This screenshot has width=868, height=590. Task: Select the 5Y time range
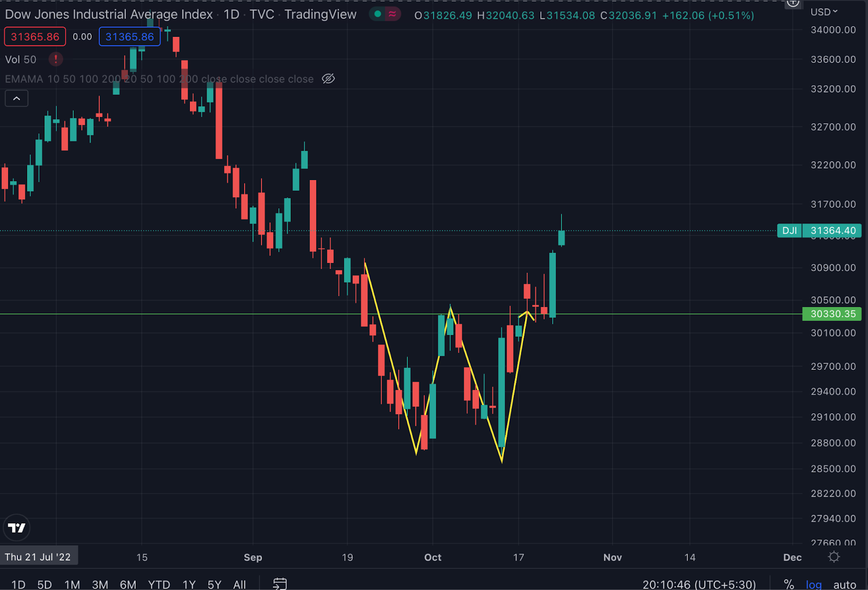tap(214, 585)
